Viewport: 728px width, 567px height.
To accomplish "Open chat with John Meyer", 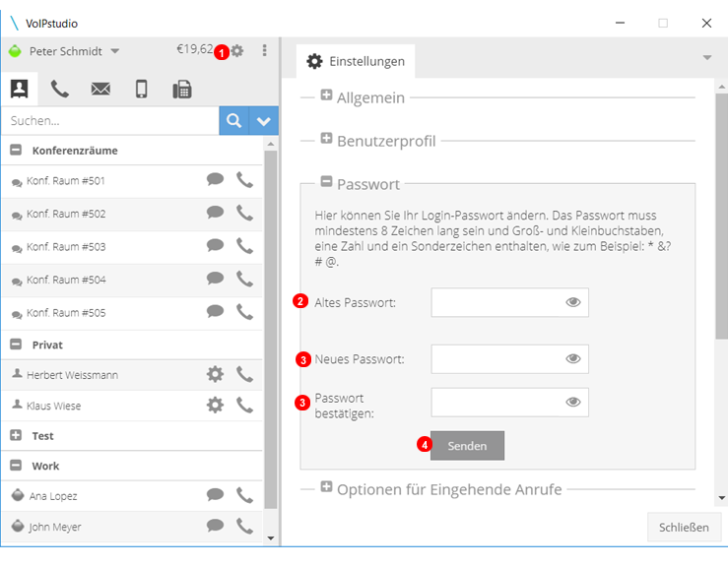I will [215, 526].
